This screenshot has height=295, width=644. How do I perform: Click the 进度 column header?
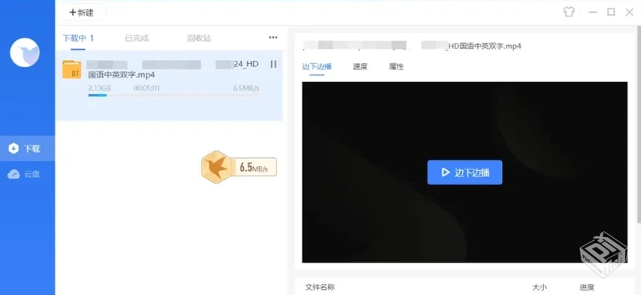(x=587, y=287)
